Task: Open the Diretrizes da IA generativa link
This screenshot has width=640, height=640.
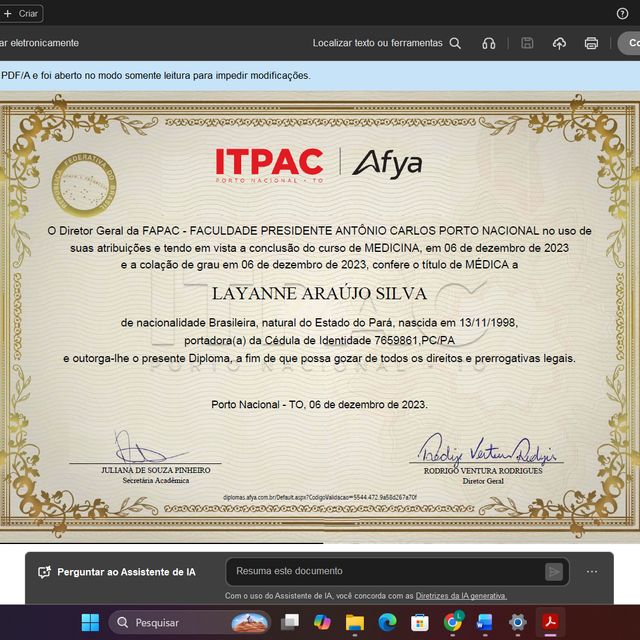Action: (461, 596)
